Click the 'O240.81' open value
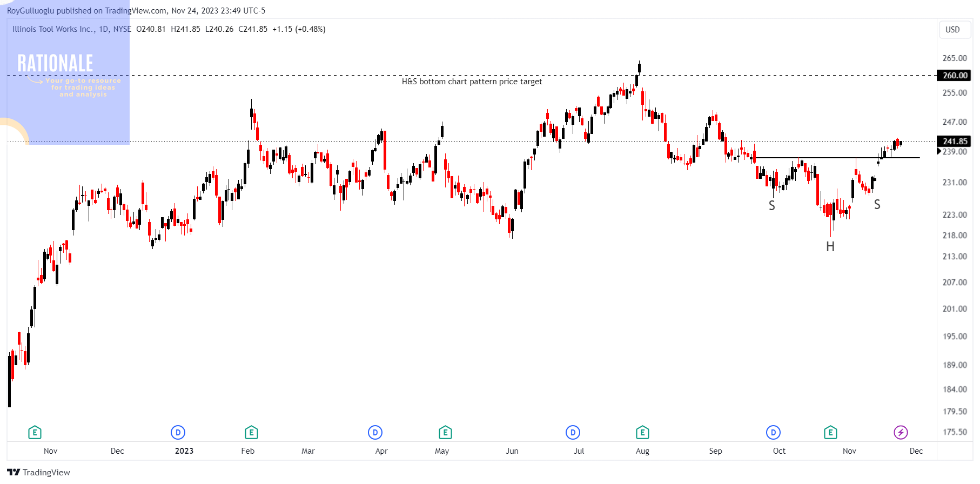 point(151,29)
